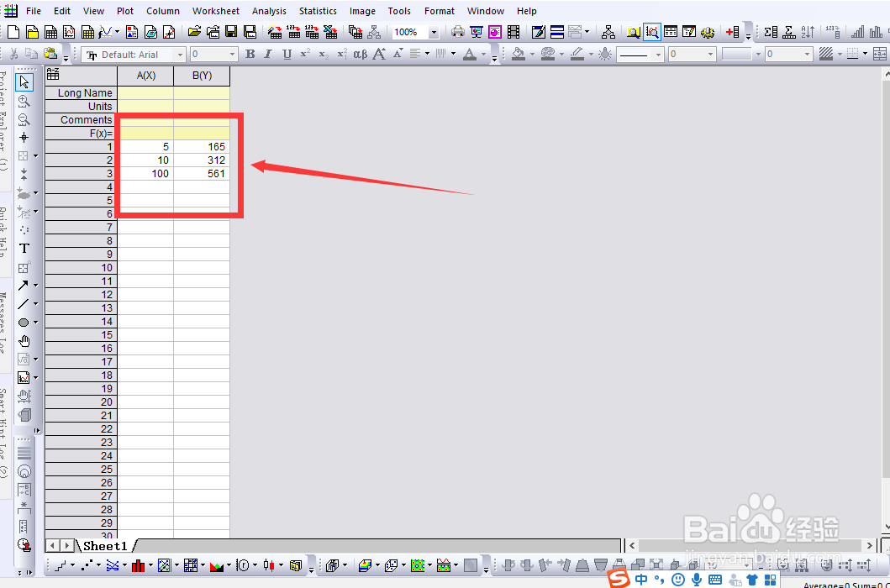Screen dimensions: 890x588
Task: Open the Column menu
Action: point(163,11)
